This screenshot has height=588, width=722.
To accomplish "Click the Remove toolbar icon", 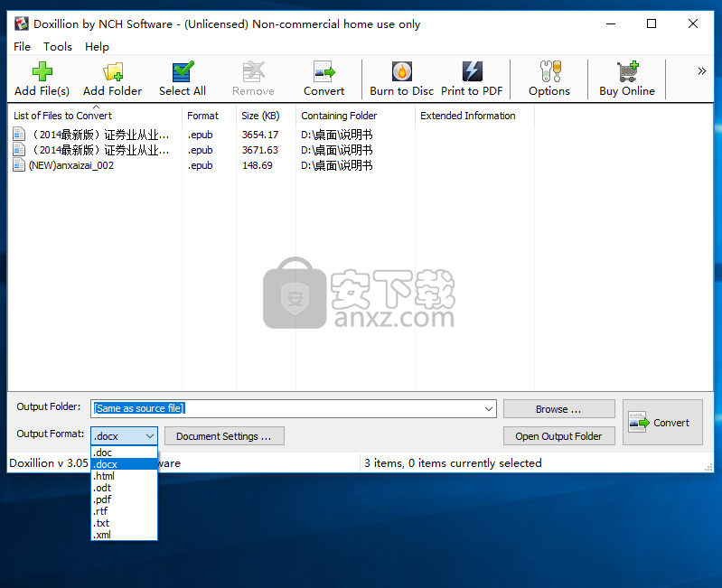I will (253, 71).
